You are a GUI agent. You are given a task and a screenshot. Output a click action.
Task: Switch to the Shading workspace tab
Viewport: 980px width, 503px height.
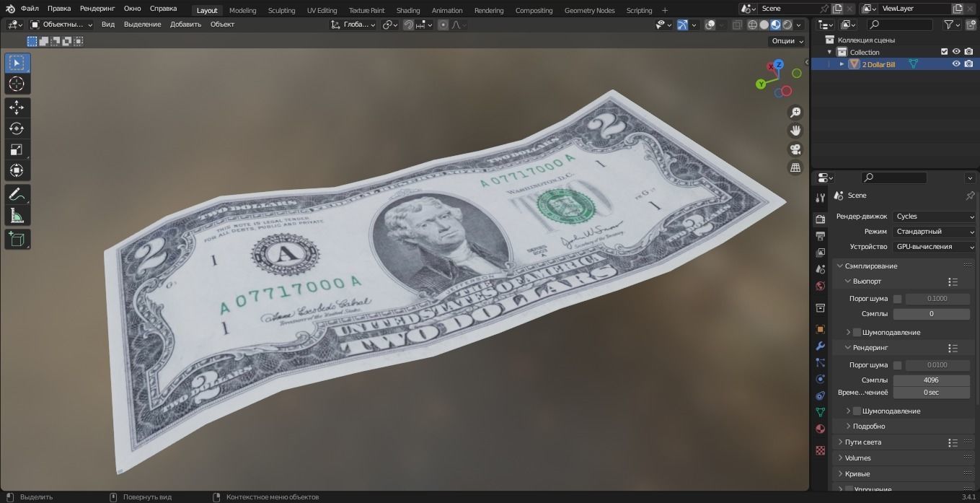pyautogui.click(x=408, y=10)
